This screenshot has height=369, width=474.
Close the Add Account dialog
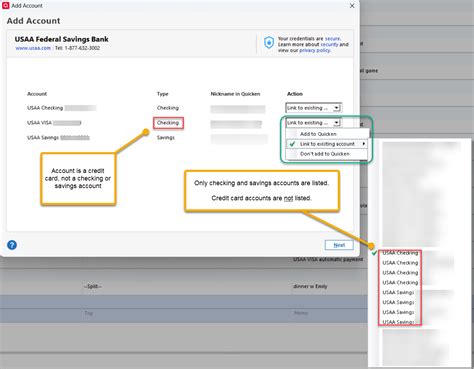pyautogui.click(x=352, y=6)
